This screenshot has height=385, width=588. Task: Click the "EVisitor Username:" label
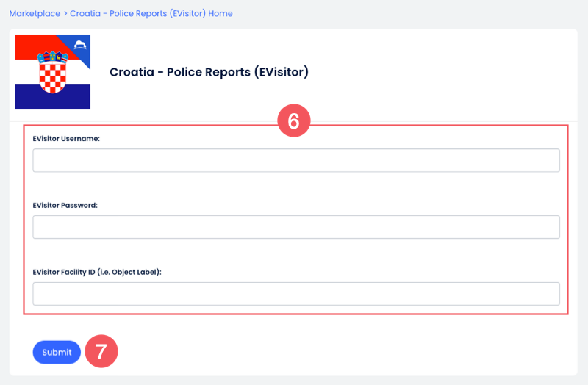[65, 138]
